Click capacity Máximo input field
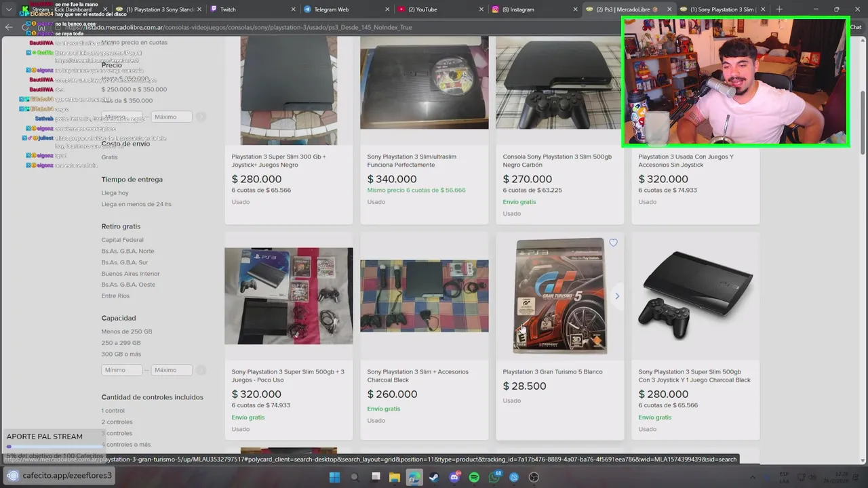This screenshot has height=488, width=868. (x=172, y=370)
